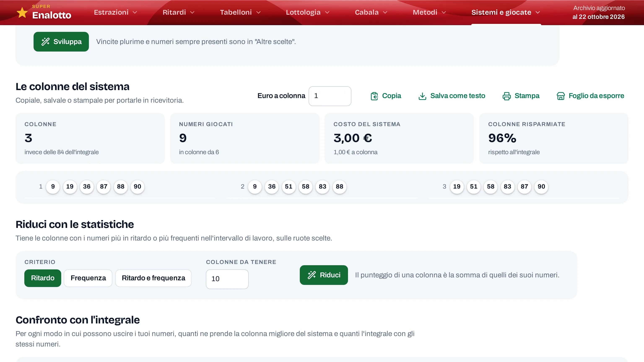This screenshot has height=362, width=644.
Task: Click the Salva come testo download icon
Action: (422, 96)
